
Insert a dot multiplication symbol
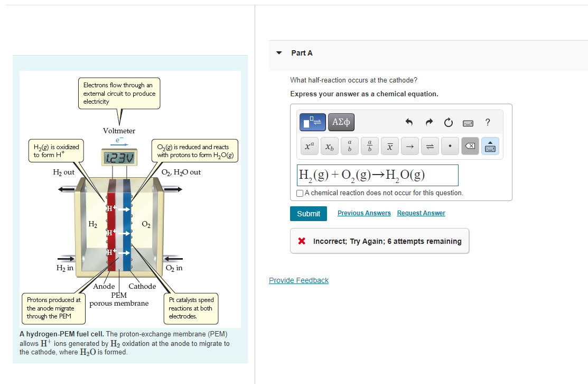(450, 146)
